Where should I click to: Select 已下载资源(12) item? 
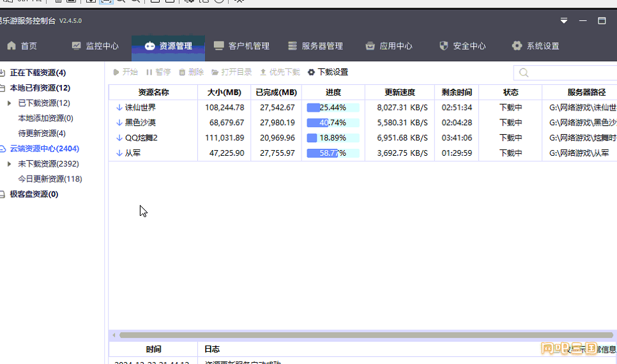tap(44, 103)
